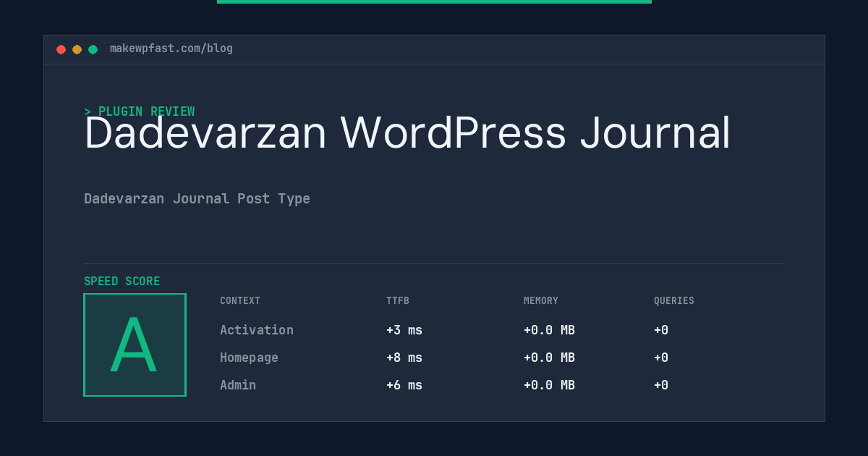The width and height of the screenshot is (868, 456).
Task: Select the Homepage row label
Action: [249, 358]
